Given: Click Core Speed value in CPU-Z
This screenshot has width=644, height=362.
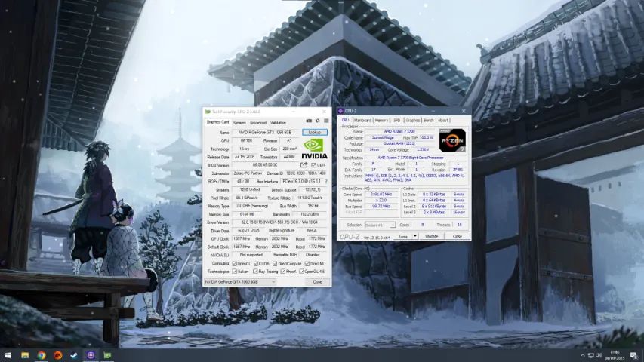Looking at the screenshot, I should click(381, 194).
